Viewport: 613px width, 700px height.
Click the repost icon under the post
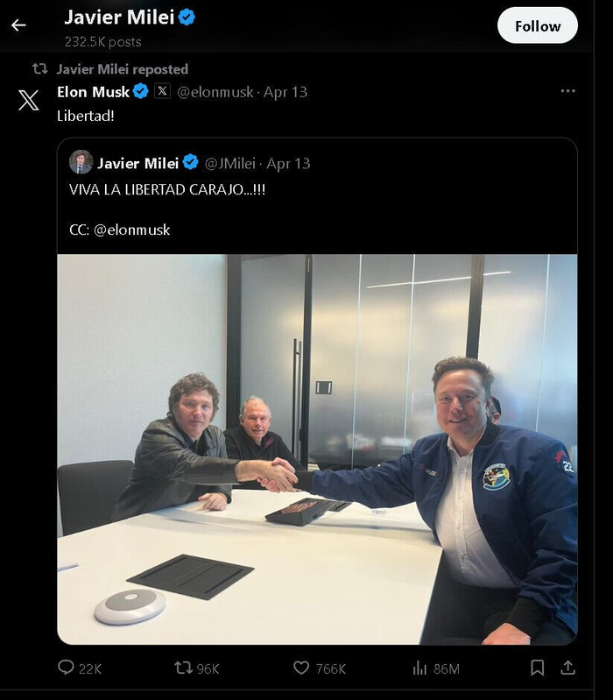184,668
